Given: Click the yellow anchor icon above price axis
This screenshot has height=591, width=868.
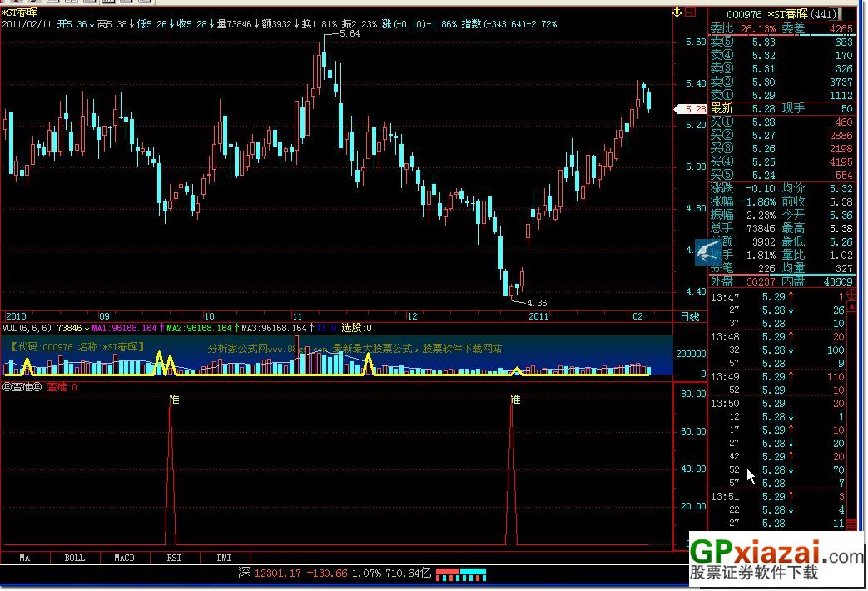Looking at the screenshot, I should (677, 12).
